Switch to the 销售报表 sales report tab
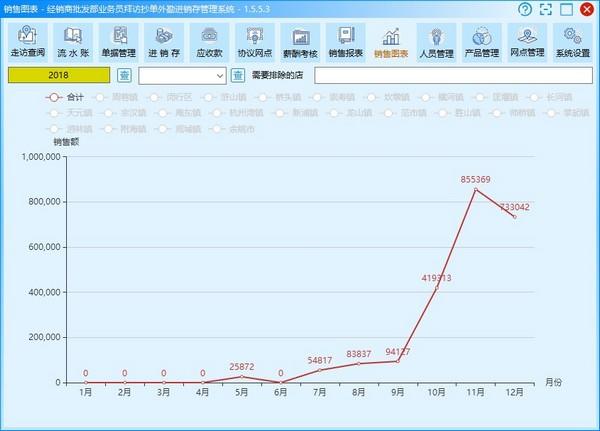The image size is (600, 431). click(345, 41)
